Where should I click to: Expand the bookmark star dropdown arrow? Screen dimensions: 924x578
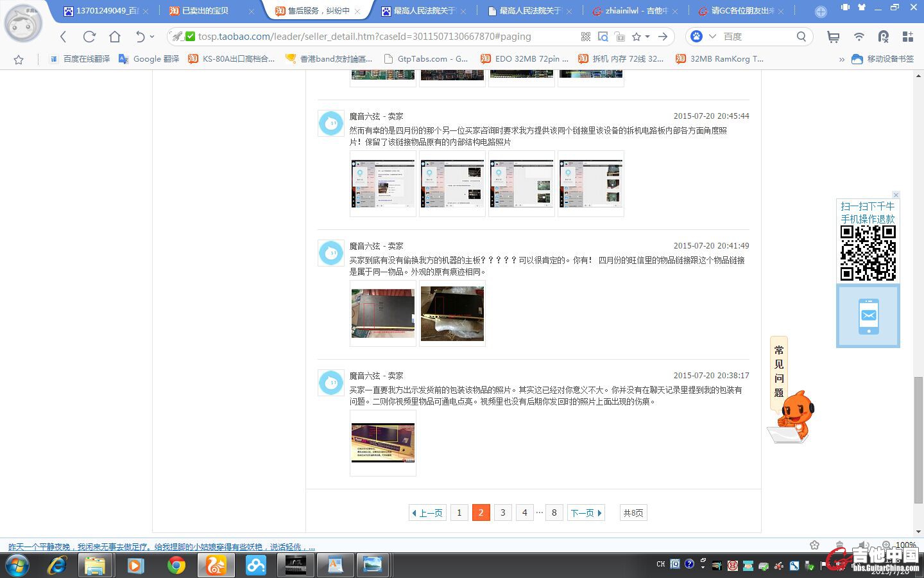coord(647,37)
